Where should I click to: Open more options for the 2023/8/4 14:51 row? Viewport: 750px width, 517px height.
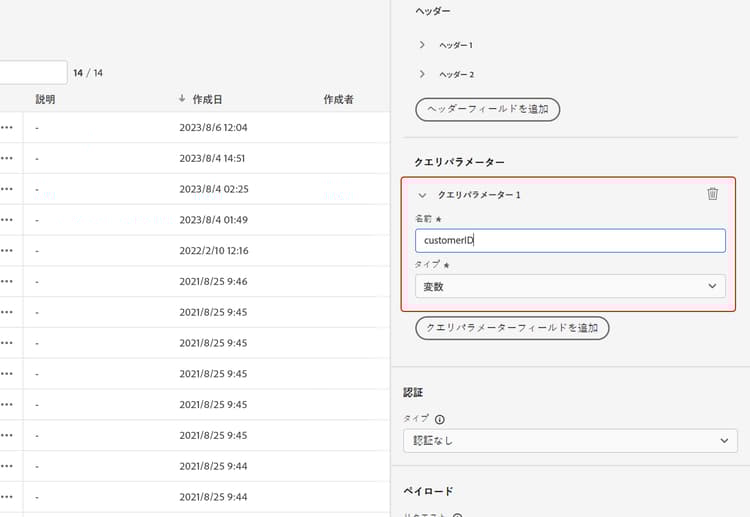click(7, 159)
